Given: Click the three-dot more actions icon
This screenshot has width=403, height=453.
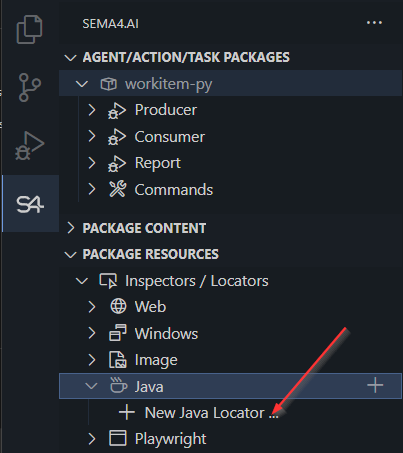Looking at the screenshot, I should (374, 23).
